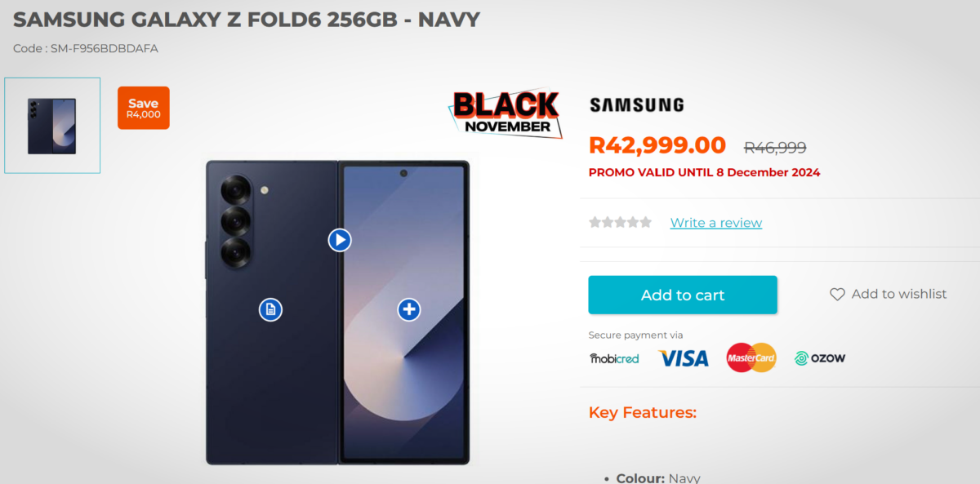The image size is (980, 484).
Task: Add the Galaxy Z Fold6 to cart
Action: (x=683, y=295)
